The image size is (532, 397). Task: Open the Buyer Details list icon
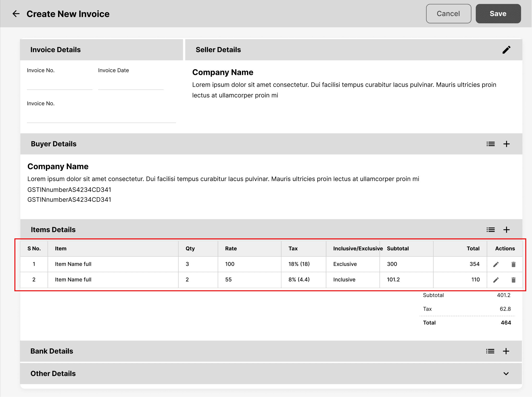(490, 144)
